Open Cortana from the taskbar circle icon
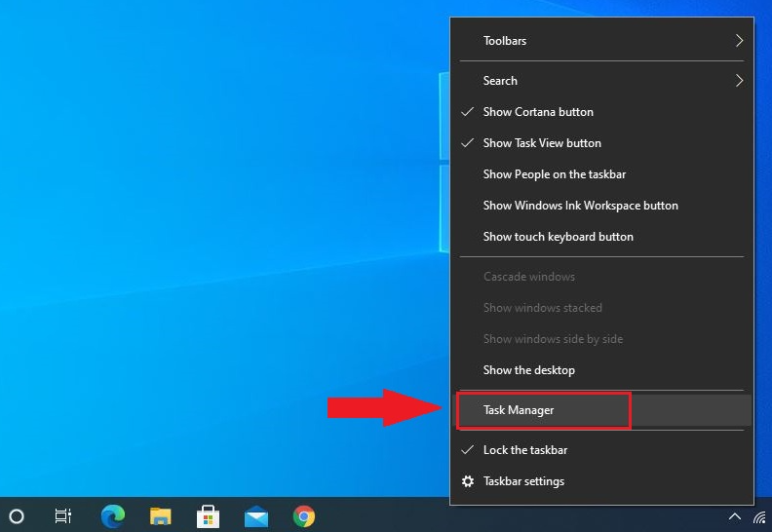 [17, 516]
